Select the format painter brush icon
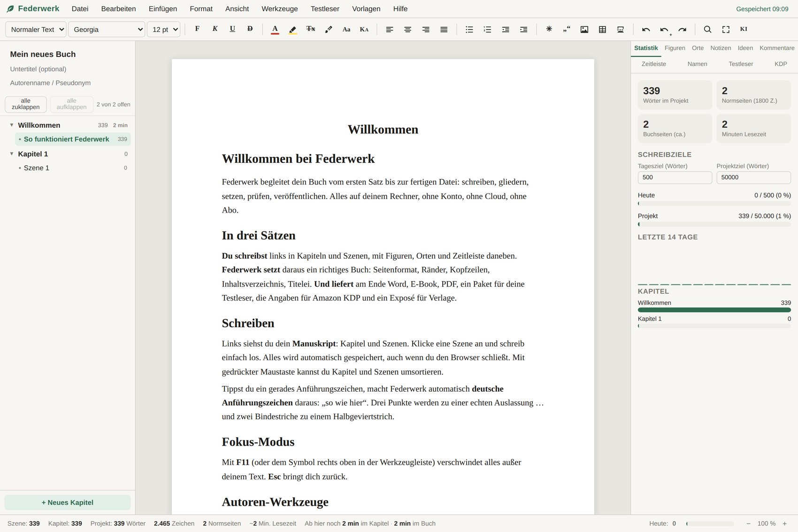The width and height of the screenshot is (798, 532). pyautogui.click(x=329, y=29)
